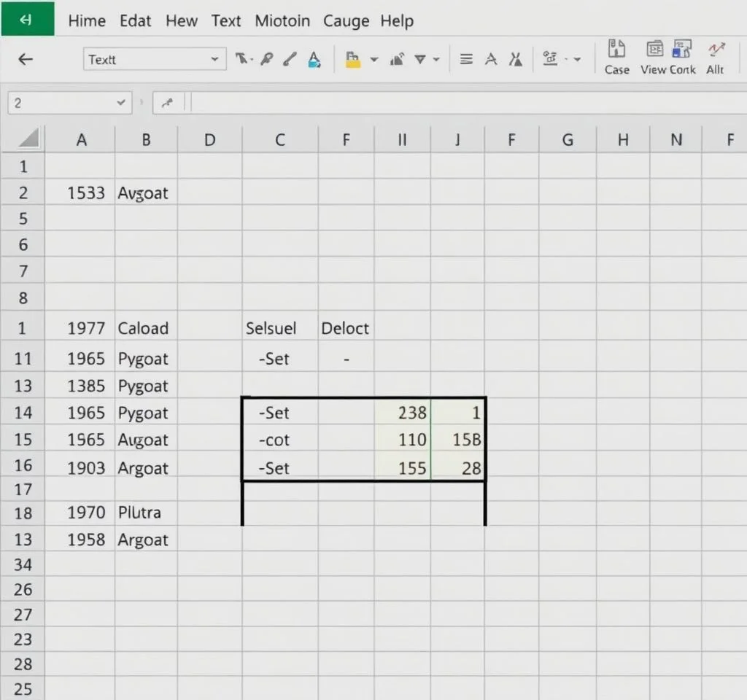Open the Textt font dropdown
This screenshot has height=700, width=747.
(214, 60)
